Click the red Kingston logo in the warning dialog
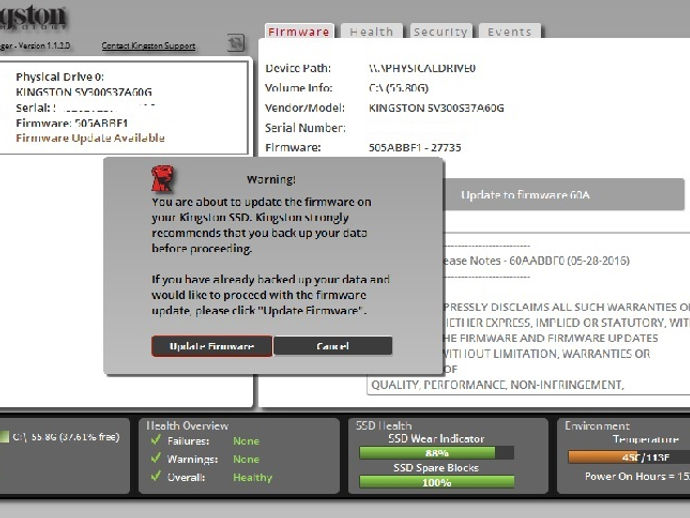 point(162,178)
